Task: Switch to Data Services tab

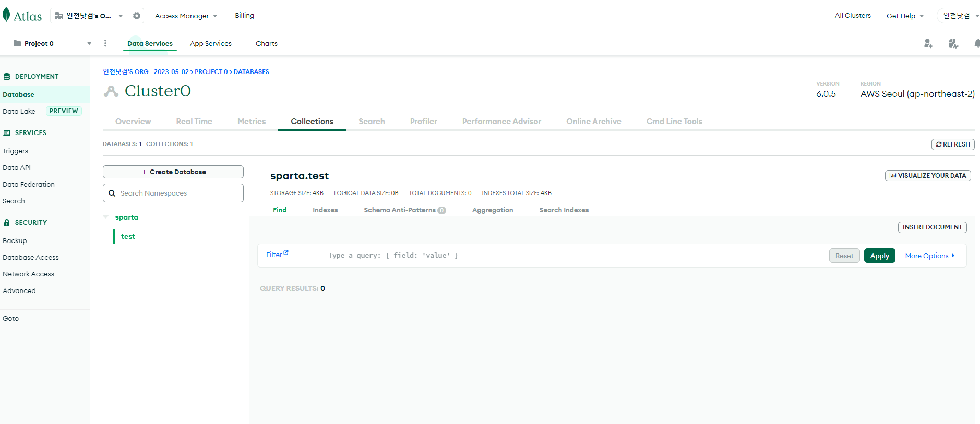Action: (x=150, y=44)
